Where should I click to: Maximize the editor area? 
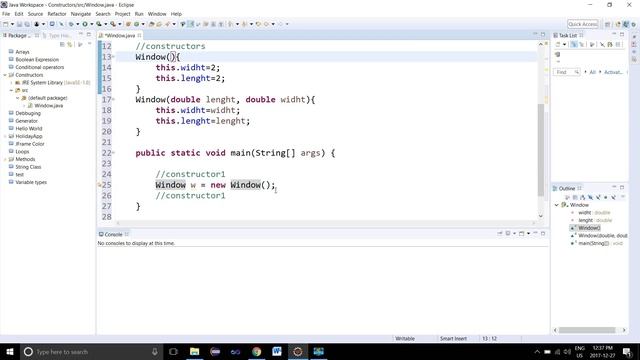(543, 35)
